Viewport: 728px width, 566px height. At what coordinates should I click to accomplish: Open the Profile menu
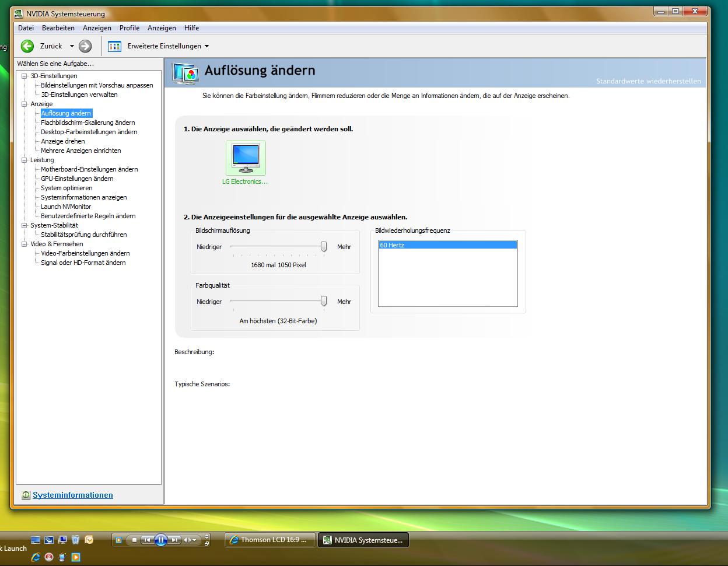click(x=129, y=28)
